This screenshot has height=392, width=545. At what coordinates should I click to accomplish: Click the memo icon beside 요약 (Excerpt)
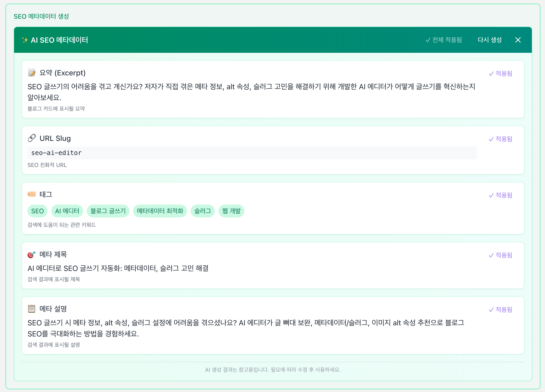coord(31,73)
